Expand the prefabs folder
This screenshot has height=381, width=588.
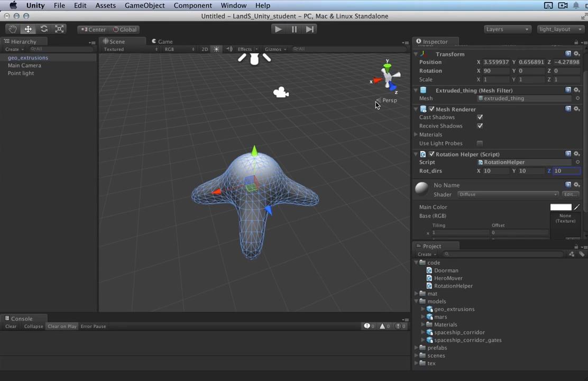416,348
